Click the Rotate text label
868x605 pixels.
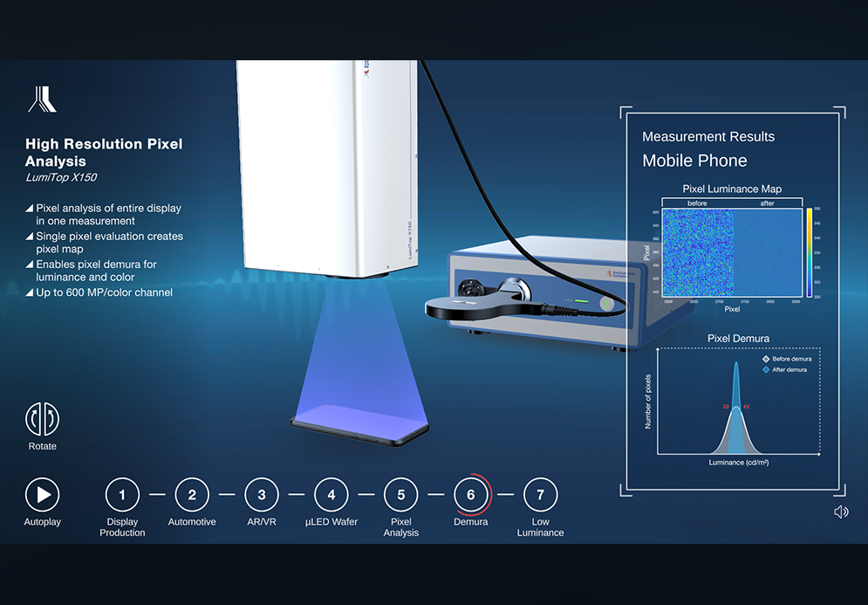pos(42,446)
